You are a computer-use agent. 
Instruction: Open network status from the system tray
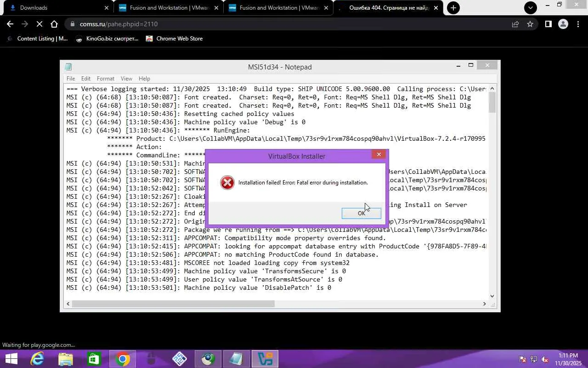534,359
